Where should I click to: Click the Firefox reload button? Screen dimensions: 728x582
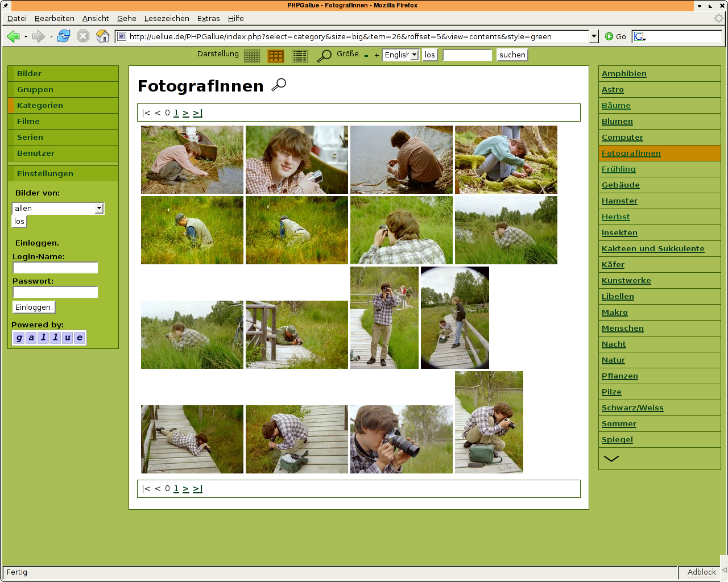[x=64, y=36]
